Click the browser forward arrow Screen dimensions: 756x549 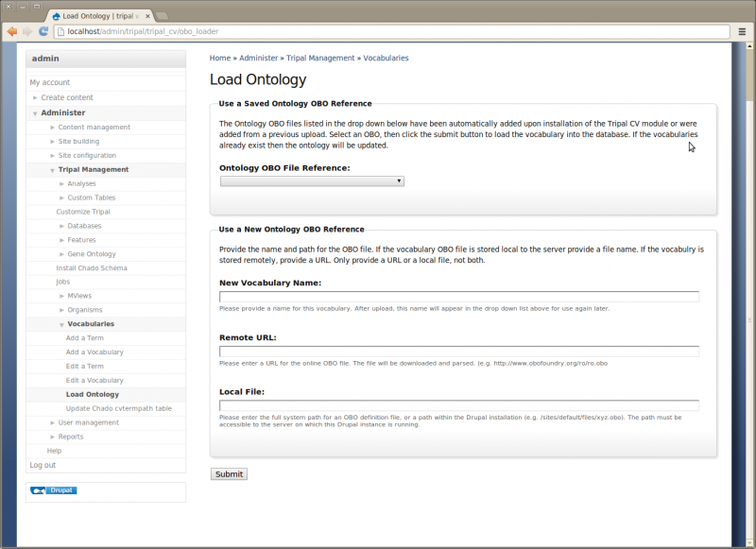coord(27,31)
